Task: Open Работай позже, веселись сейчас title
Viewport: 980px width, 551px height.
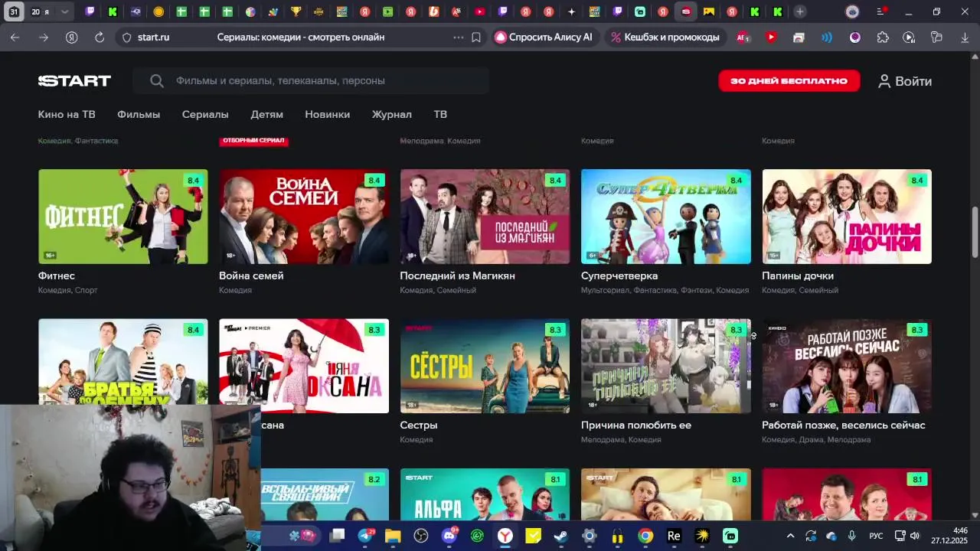Action: click(x=844, y=425)
